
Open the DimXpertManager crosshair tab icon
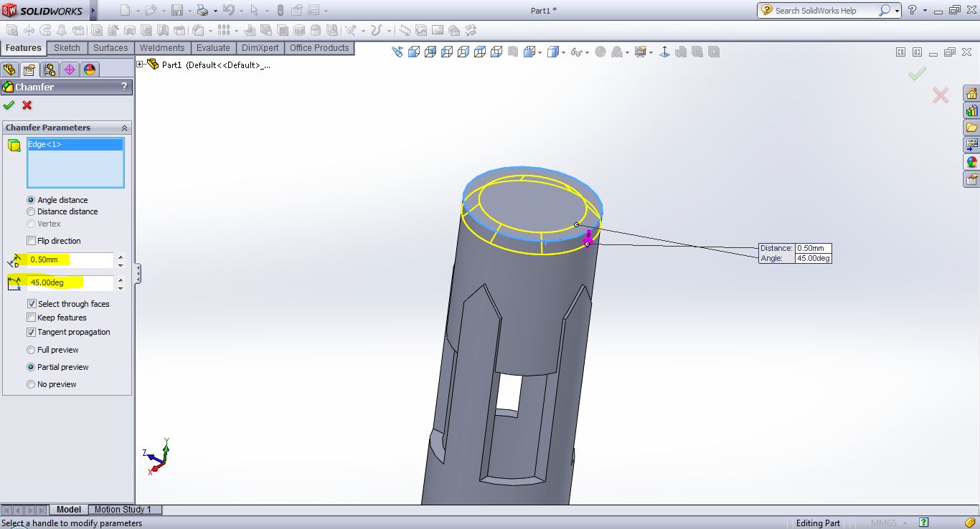[69, 70]
